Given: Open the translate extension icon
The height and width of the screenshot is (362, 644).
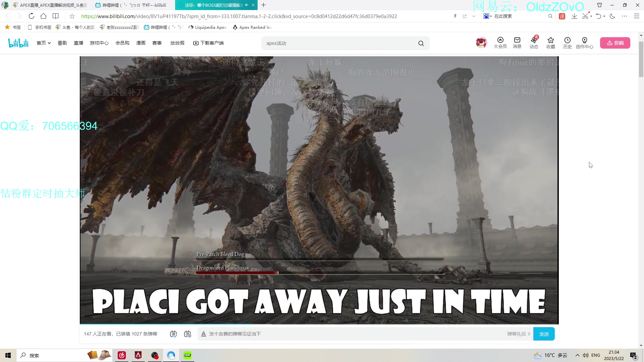Looking at the screenshot, I should 562,16.
